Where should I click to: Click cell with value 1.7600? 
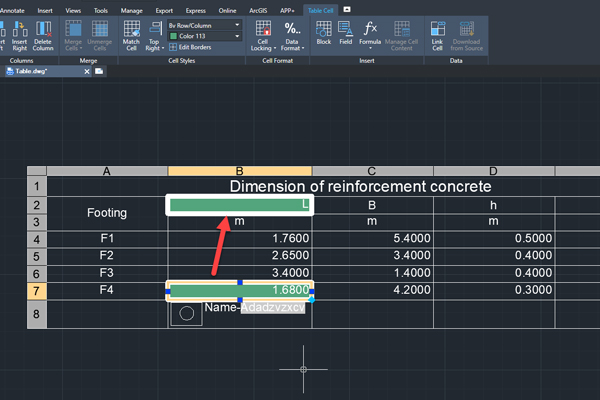240,238
